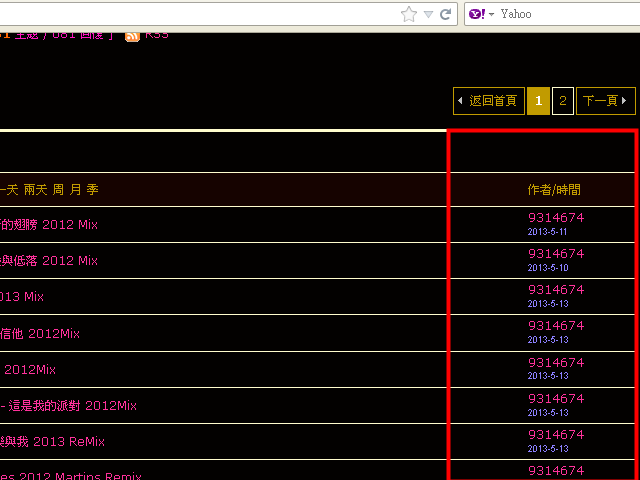Go to page 2 in pagination
The width and height of the screenshot is (640, 480).
(563, 101)
